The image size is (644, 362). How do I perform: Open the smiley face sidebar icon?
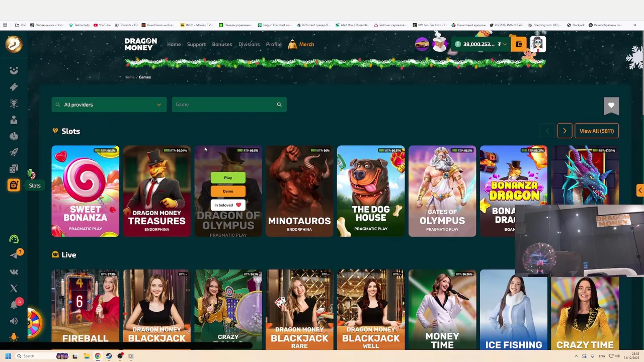coord(14,70)
